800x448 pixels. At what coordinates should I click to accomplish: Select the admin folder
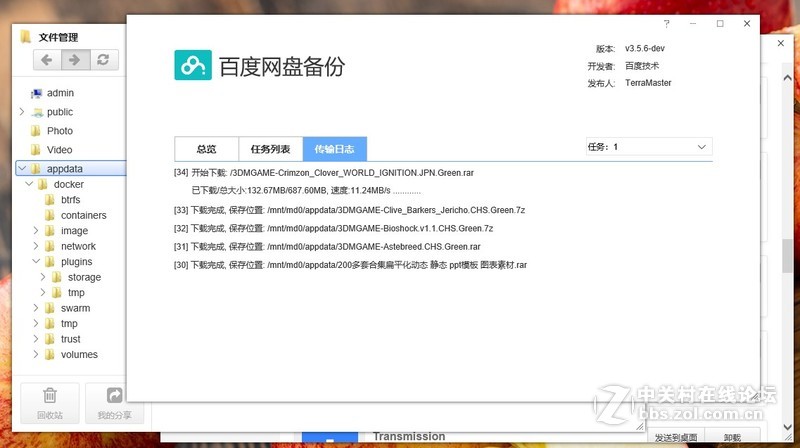(60, 93)
